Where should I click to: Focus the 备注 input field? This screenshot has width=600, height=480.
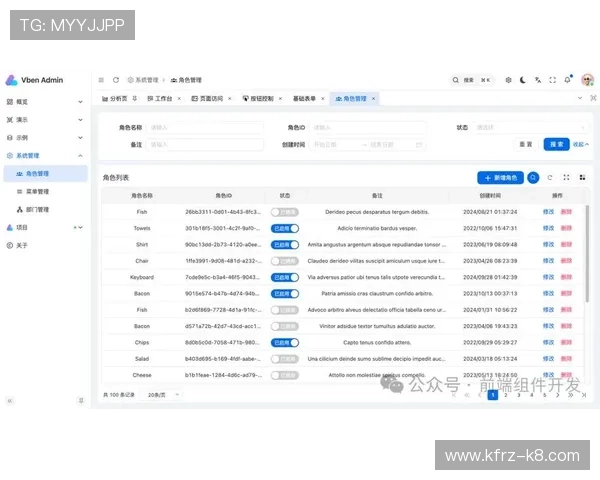click(x=205, y=145)
